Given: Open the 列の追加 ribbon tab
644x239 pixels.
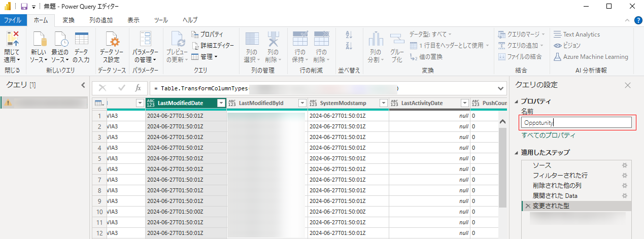Looking at the screenshot, I should [x=100, y=20].
